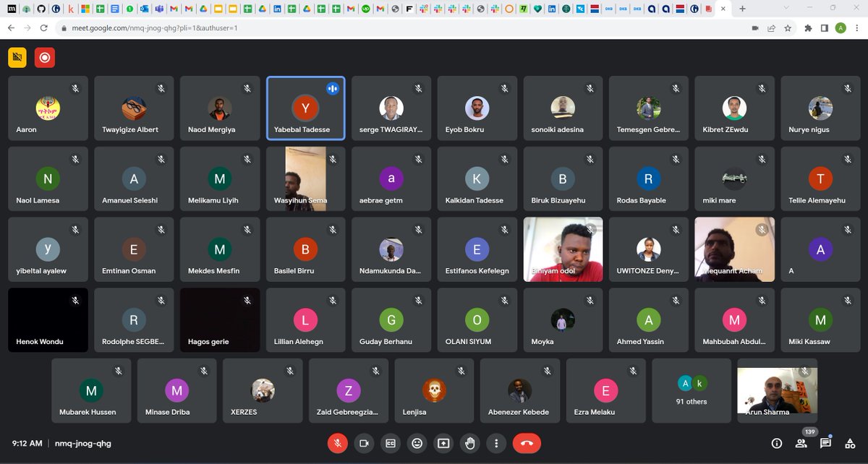Expand the 91 others participants tile
Screen dimensions: 868x464
(x=692, y=390)
